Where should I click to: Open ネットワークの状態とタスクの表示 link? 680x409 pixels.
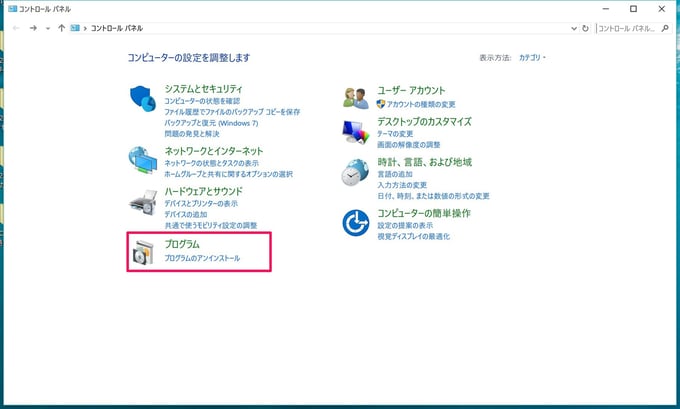click(212, 164)
